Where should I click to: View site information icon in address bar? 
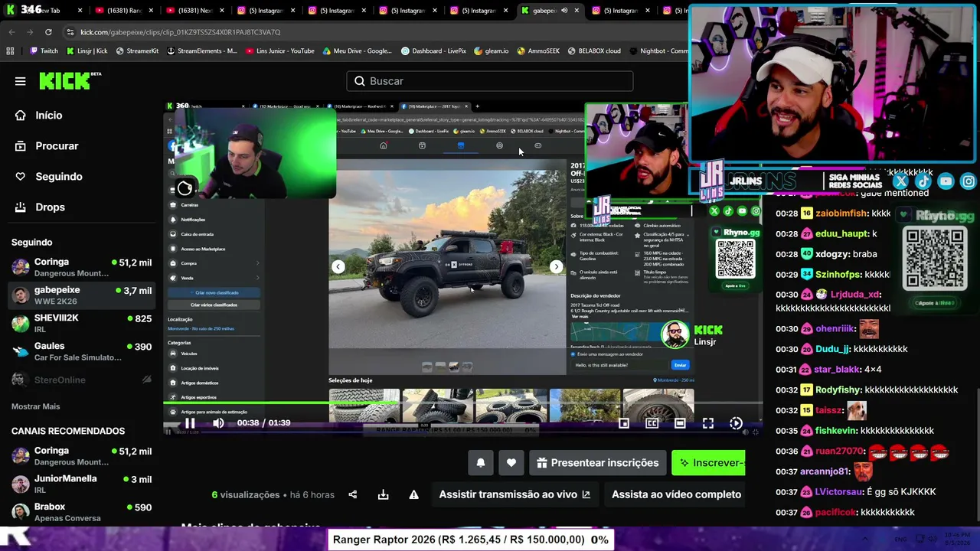(x=70, y=32)
